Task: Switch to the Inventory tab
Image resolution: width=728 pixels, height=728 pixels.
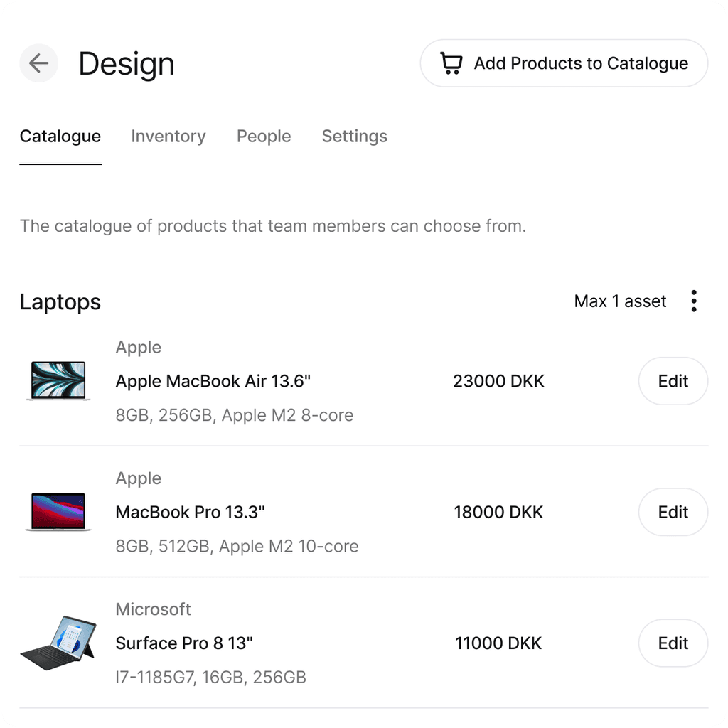Action: point(168,136)
